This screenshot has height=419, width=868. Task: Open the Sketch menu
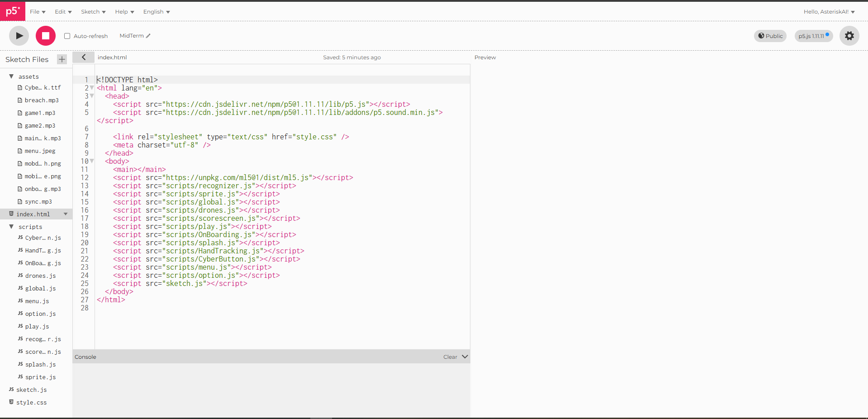point(93,12)
